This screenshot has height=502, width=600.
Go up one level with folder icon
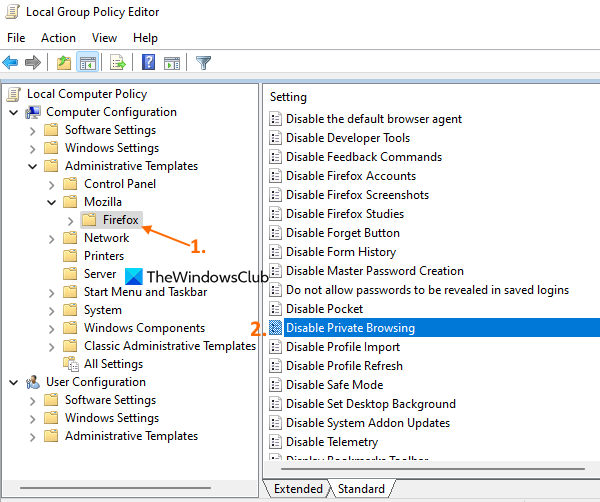[x=64, y=62]
